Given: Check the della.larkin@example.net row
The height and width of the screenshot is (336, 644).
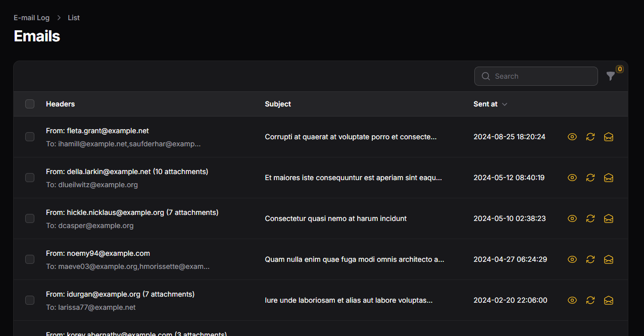Looking at the screenshot, I should coord(30,178).
